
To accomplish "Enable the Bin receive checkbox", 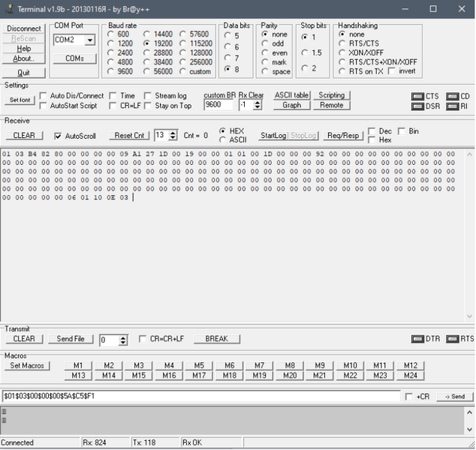I will click(402, 131).
